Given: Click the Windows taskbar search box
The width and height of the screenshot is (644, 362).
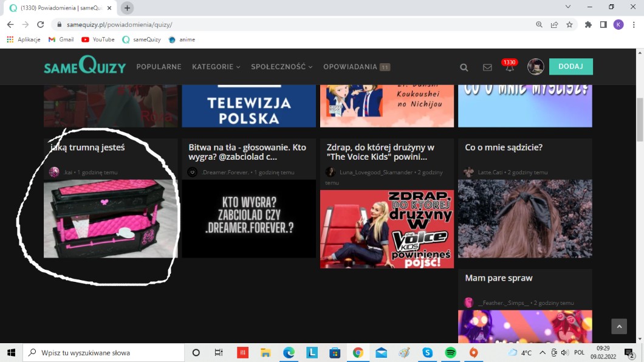Looking at the screenshot, I should pos(104,353).
